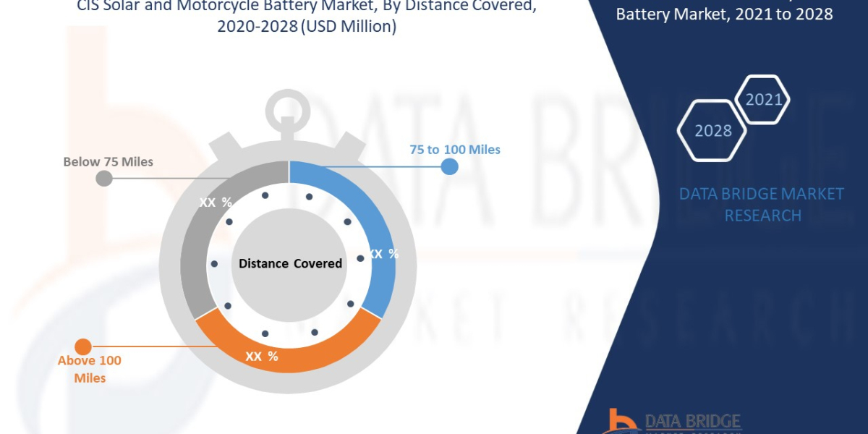The height and width of the screenshot is (434, 868).
Task: Expand the 2028 hexagon badge
Action: click(711, 131)
